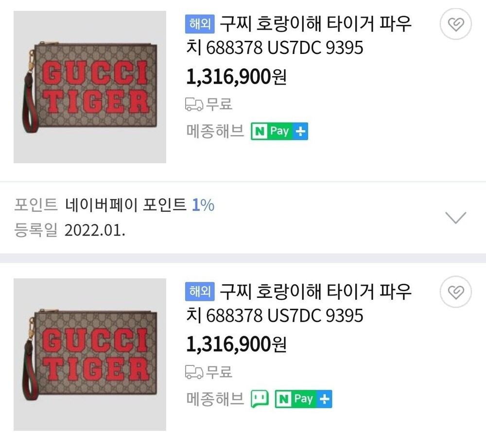Open the second Gucci Tiger pouch thumbnail

(90, 354)
